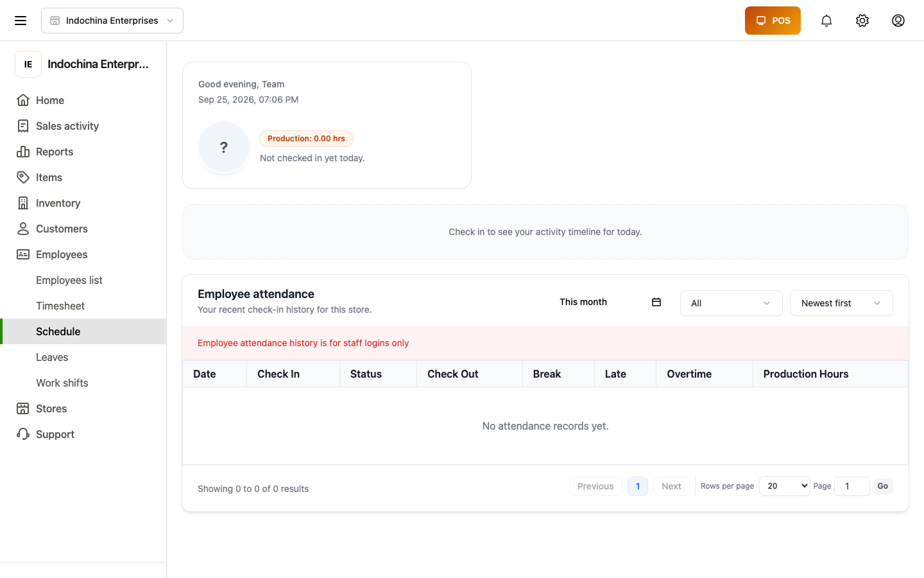
Task: Click the Break column header
Action: coord(558,374)
